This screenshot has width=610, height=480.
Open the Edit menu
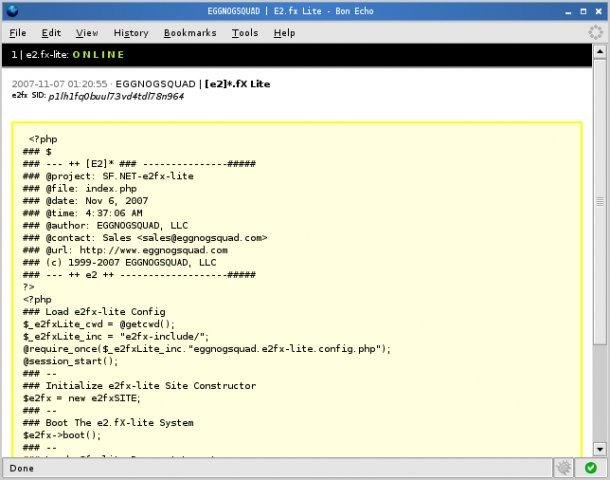pos(51,33)
